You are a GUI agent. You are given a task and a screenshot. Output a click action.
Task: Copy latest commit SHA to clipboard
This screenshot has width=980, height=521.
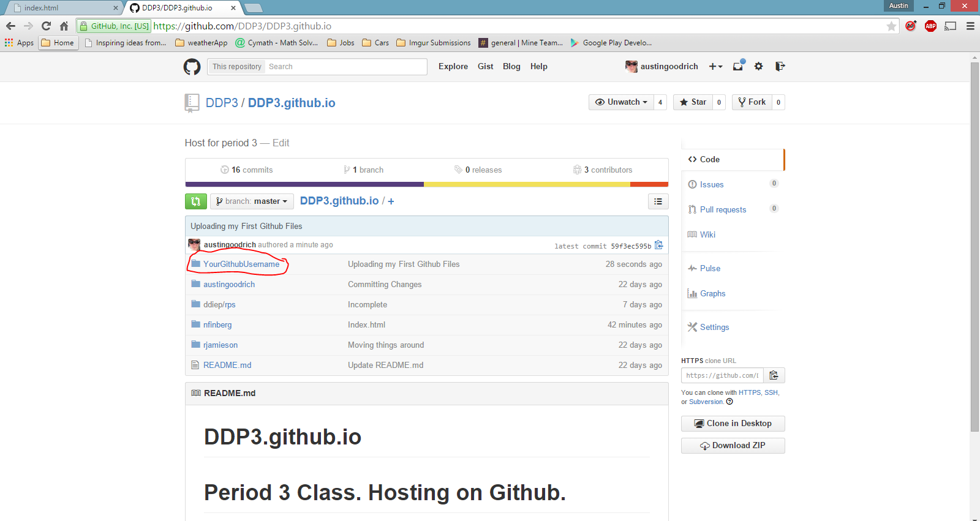(659, 246)
